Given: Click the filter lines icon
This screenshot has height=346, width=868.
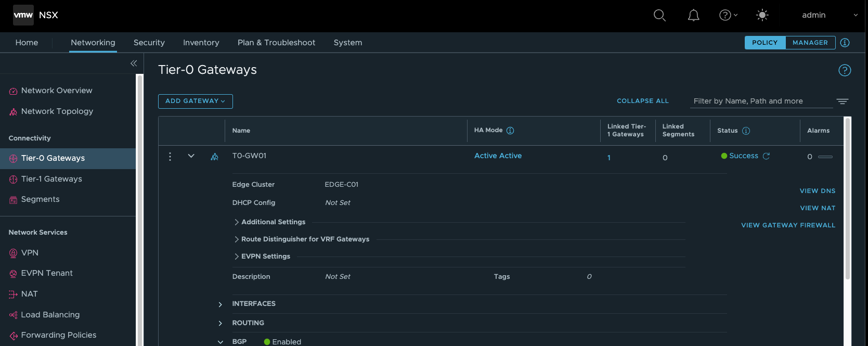Looking at the screenshot, I should [x=843, y=101].
